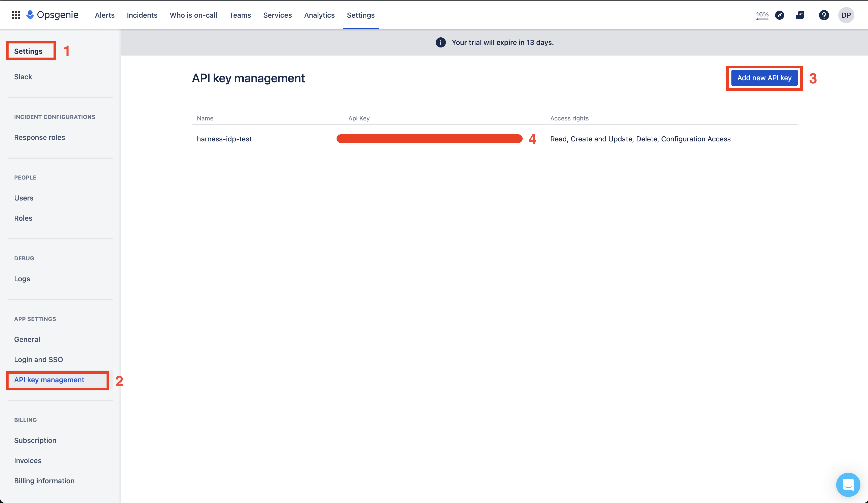Open Billing information page
The height and width of the screenshot is (503, 868).
[44, 481]
